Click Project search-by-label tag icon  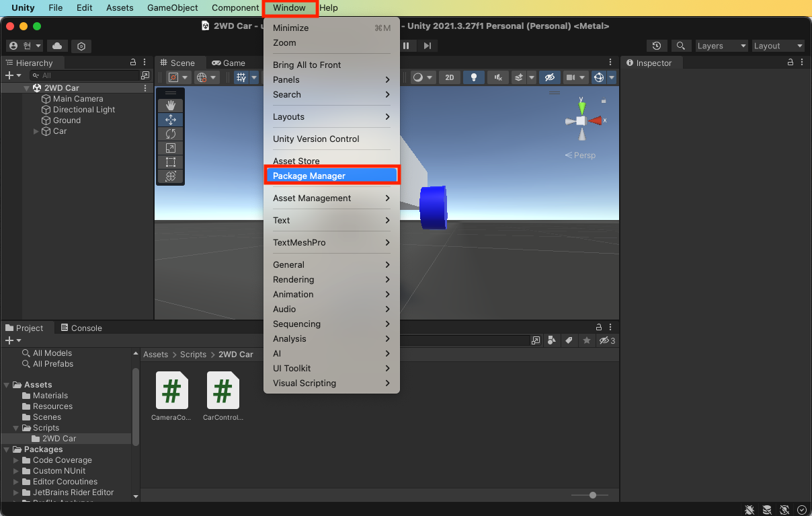[x=569, y=340]
